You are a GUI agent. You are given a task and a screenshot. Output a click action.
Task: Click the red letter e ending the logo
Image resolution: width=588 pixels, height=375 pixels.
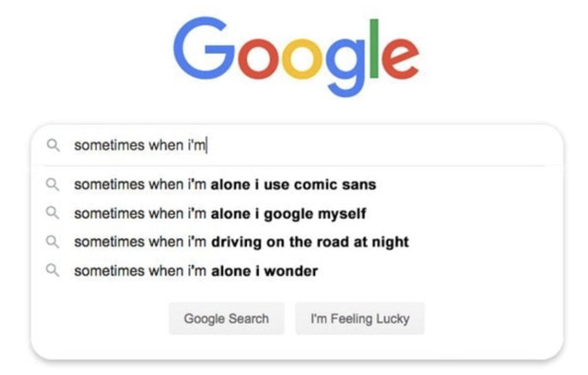click(x=401, y=59)
